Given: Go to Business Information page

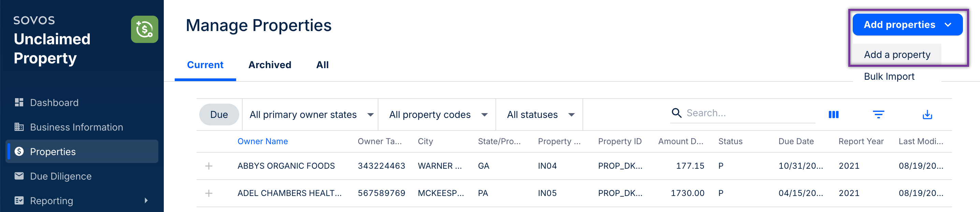Looking at the screenshot, I should [76, 127].
